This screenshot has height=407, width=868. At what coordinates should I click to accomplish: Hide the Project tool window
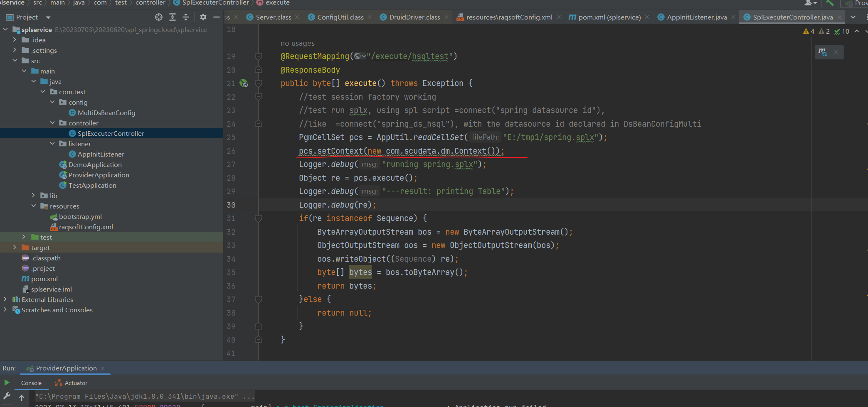(216, 17)
